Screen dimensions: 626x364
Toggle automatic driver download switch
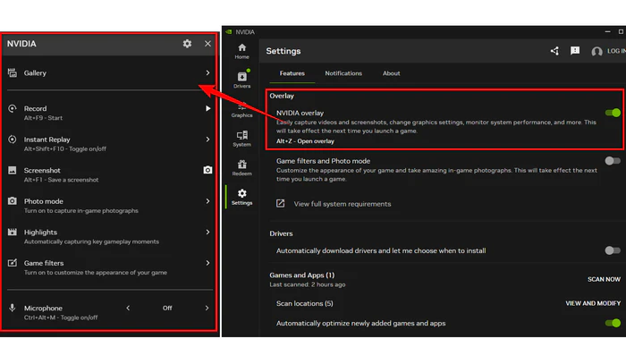tap(613, 250)
